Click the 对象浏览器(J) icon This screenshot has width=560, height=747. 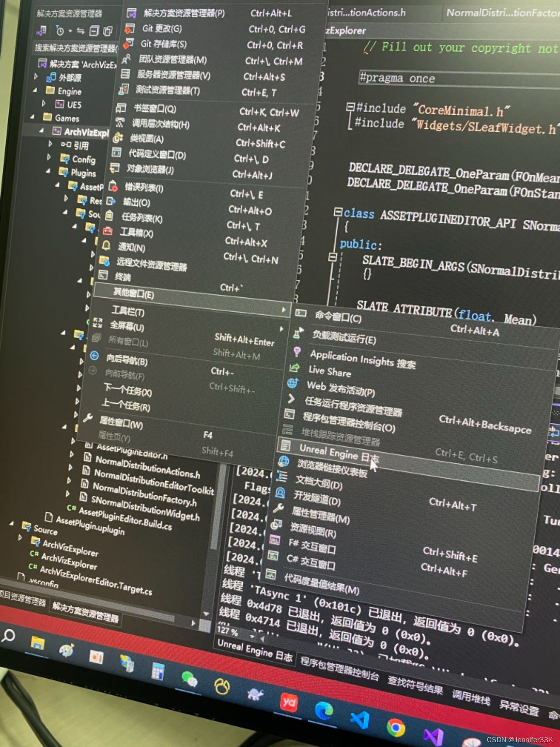115,168
